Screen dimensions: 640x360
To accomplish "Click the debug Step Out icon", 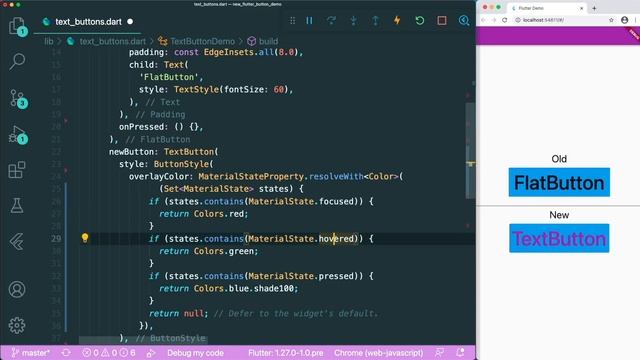I will pyautogui.click(x=376, y=20).
